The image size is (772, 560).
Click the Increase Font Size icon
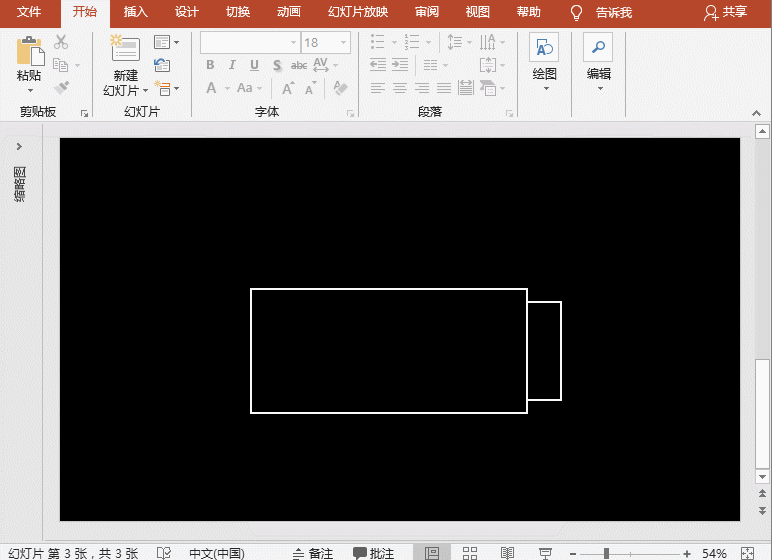coord(288,89)
